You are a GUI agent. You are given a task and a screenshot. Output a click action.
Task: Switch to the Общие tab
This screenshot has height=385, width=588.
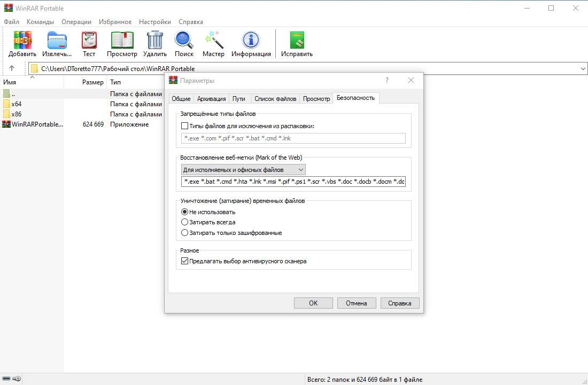[181, 98]
